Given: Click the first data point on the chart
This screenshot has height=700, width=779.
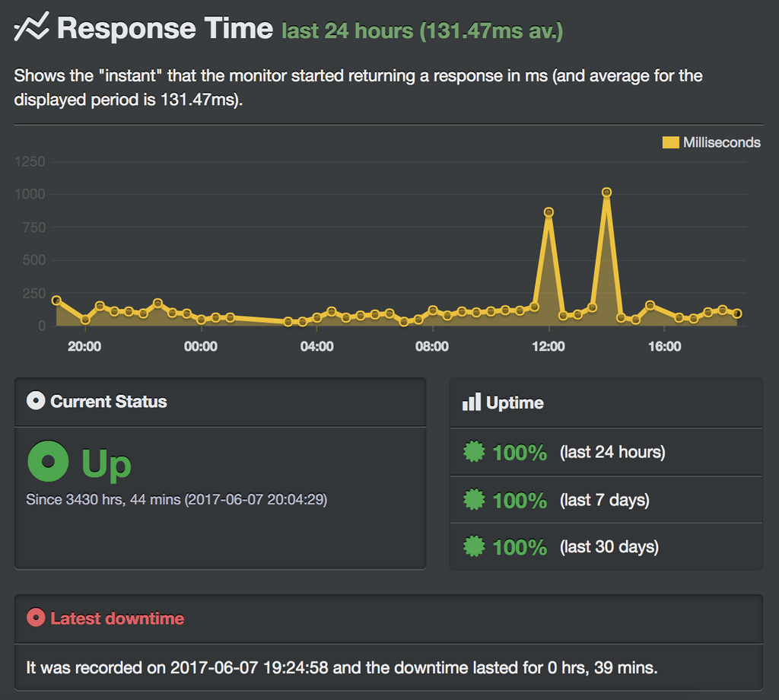Looking at the screenshot, I should pos(56,301).
